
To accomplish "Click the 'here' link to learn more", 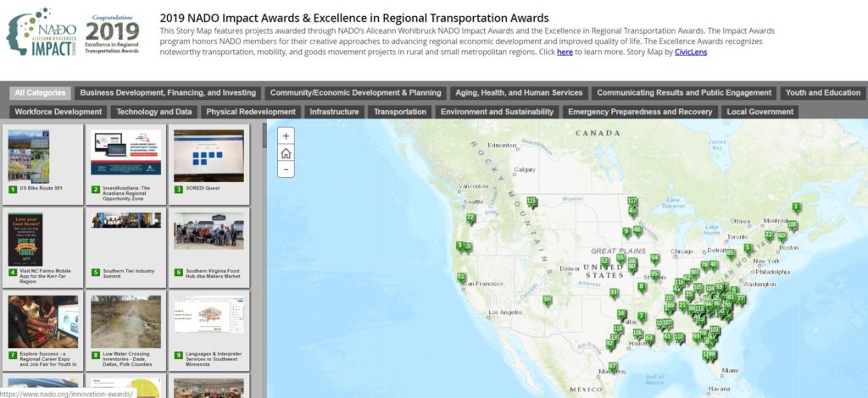I will point(565,52).
